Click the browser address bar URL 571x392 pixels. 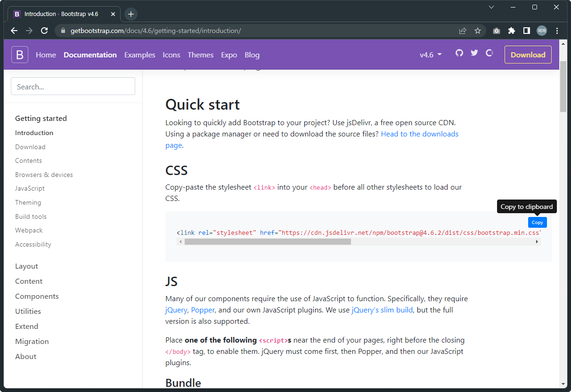point(155,31)
